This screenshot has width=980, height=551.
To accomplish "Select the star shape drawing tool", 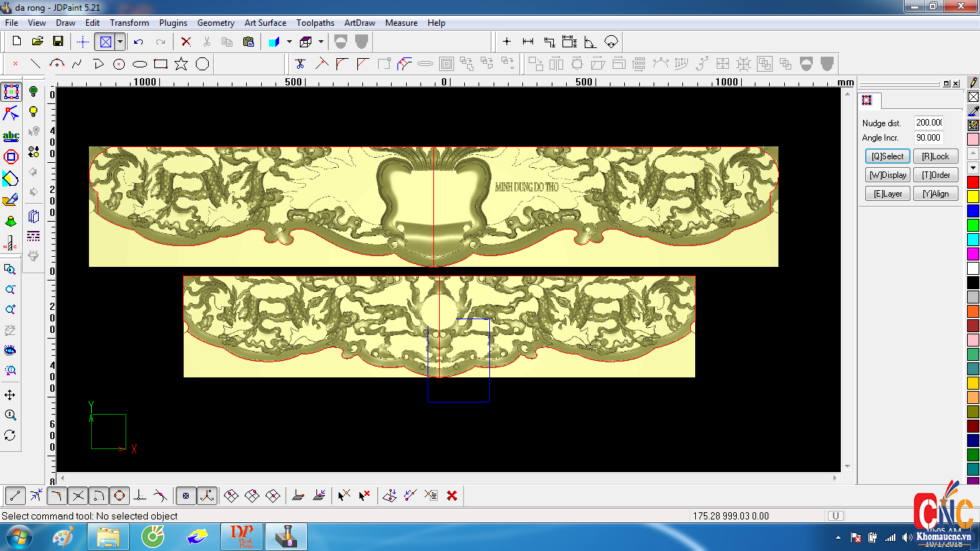I will 182,64.
